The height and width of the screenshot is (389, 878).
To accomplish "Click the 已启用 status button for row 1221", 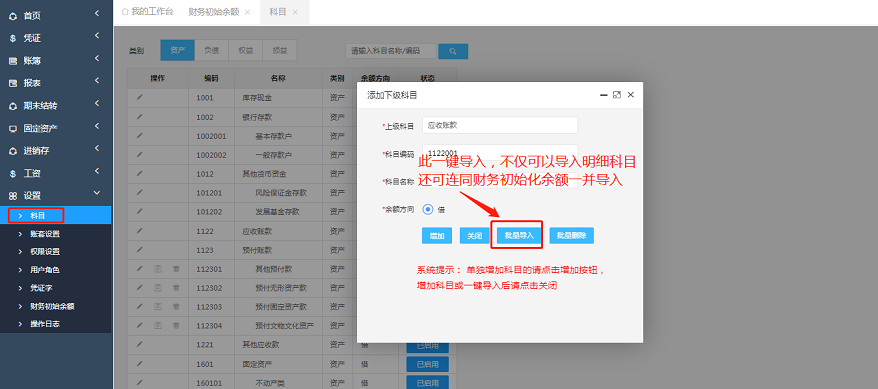I will pyautogui.click(x=427, y=346).
